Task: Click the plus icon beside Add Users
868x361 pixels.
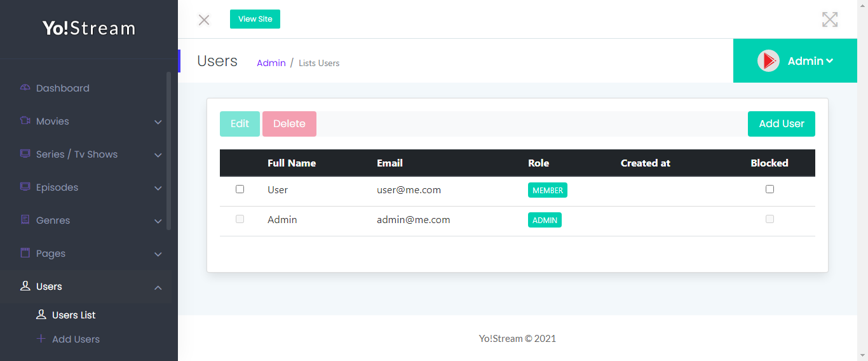Action: (x=41, y=339)
